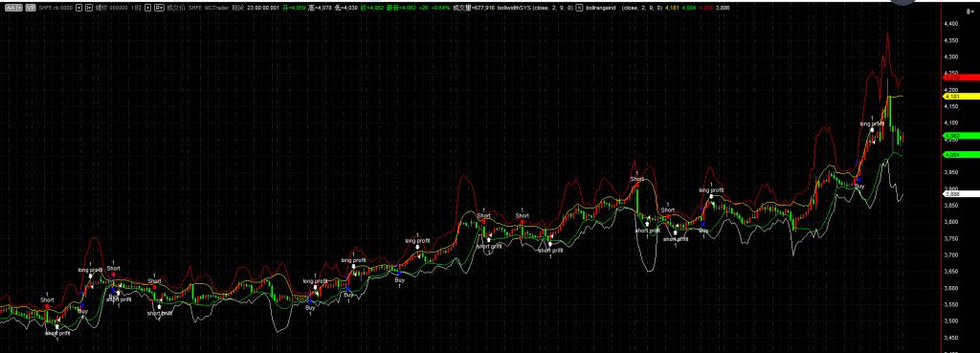980x353 pixels.
Task: Select yellow 4,181 price marker on axis
Action: (x=961, y=97)
